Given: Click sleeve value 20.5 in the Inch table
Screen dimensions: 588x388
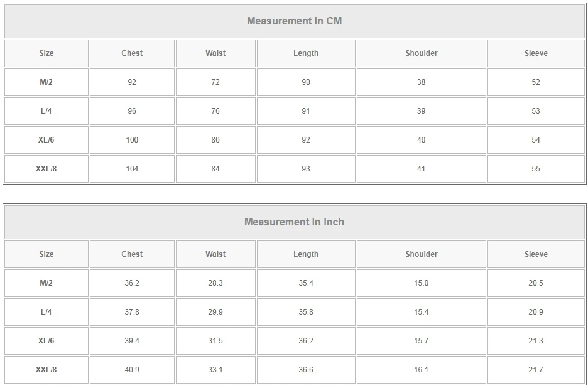Looking at the screenshot, I should coord(536,283).
